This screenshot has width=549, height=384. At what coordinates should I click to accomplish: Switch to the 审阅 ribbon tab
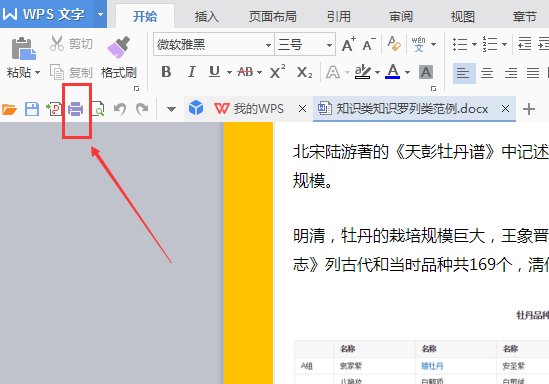tap(401, 16)
